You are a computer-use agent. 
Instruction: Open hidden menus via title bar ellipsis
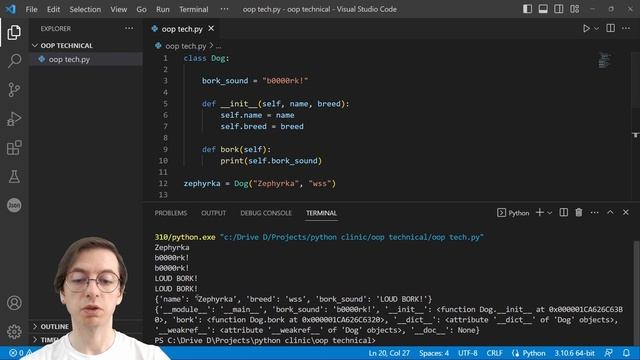(224, 9)
